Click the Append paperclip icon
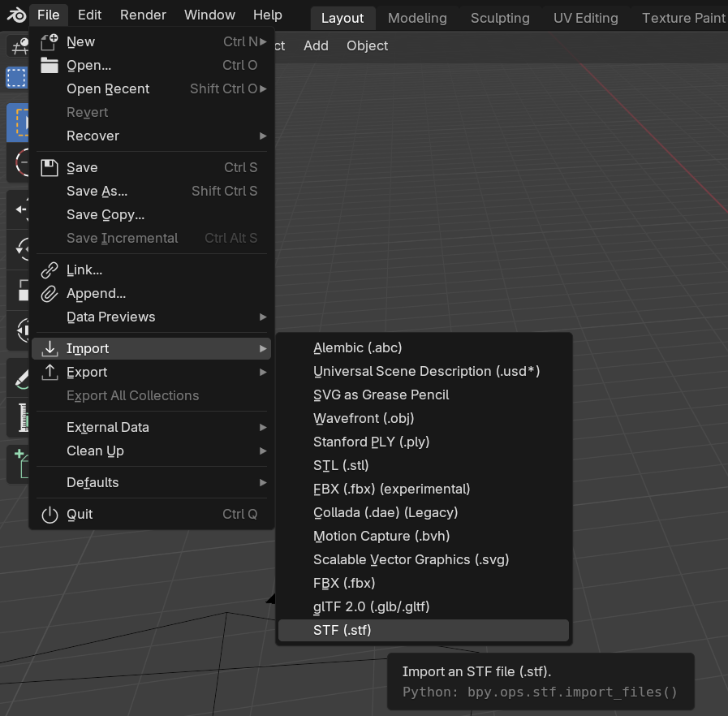 [x=50, y=293]
